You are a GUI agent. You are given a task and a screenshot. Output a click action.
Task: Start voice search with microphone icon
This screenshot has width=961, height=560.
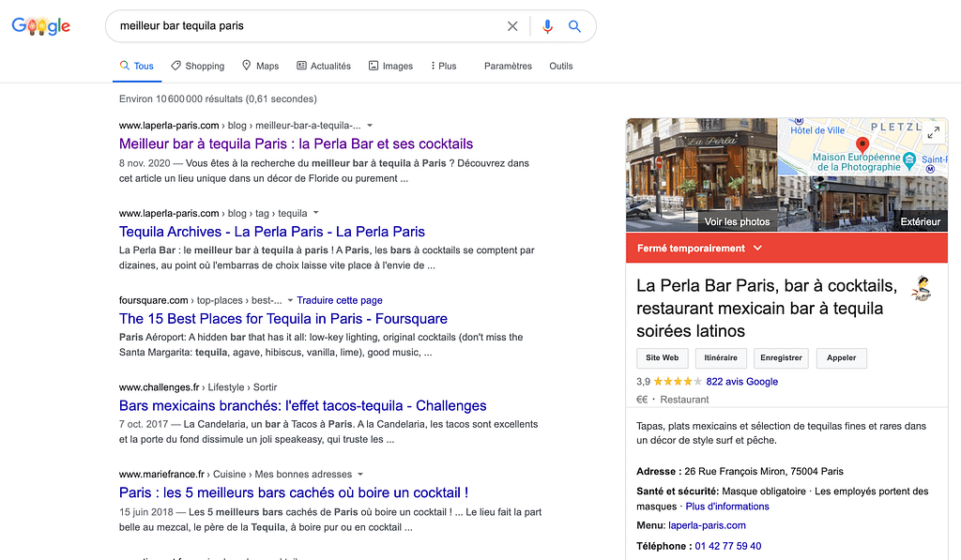click(547, 26)
